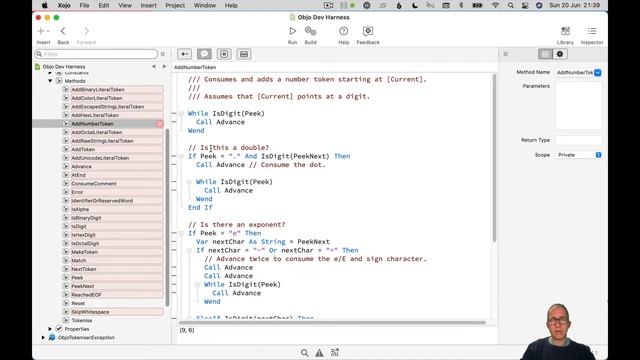The height and width of the screenshot is (360, 640).
Task: Click the code editor vertical scrollbar
Action: pos(494,158)
